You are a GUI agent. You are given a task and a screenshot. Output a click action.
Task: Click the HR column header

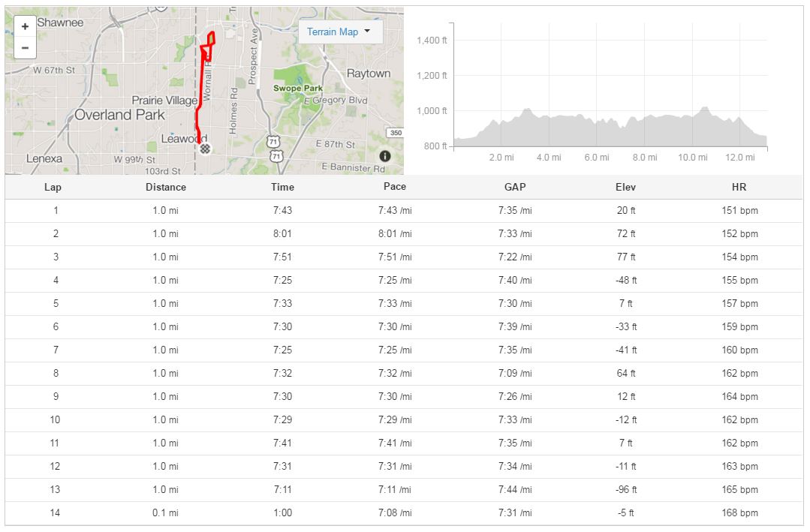(739, 187)
